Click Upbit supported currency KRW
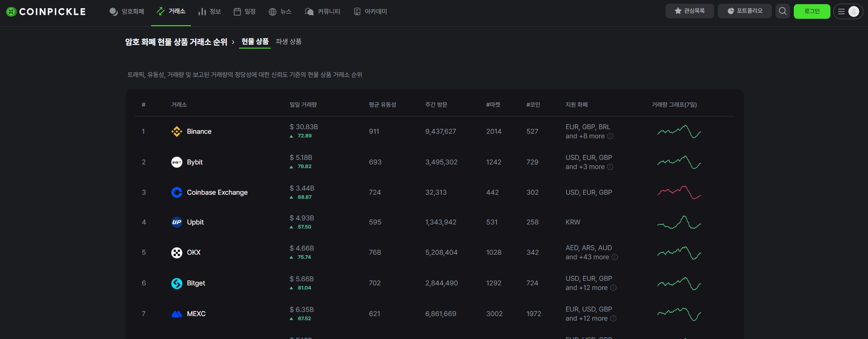Viewport: 868px width, 339px height. pos(573,222)
